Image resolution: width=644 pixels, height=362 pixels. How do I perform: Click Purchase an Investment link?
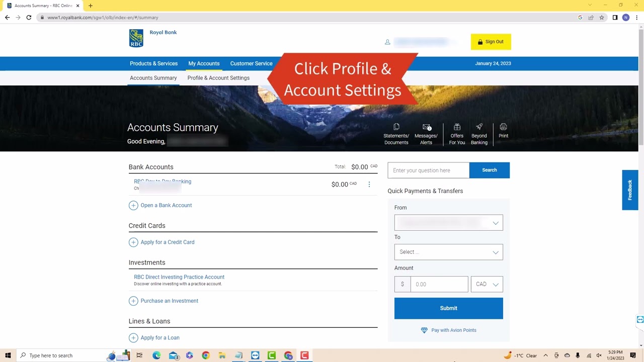click(x=170, y=301)
